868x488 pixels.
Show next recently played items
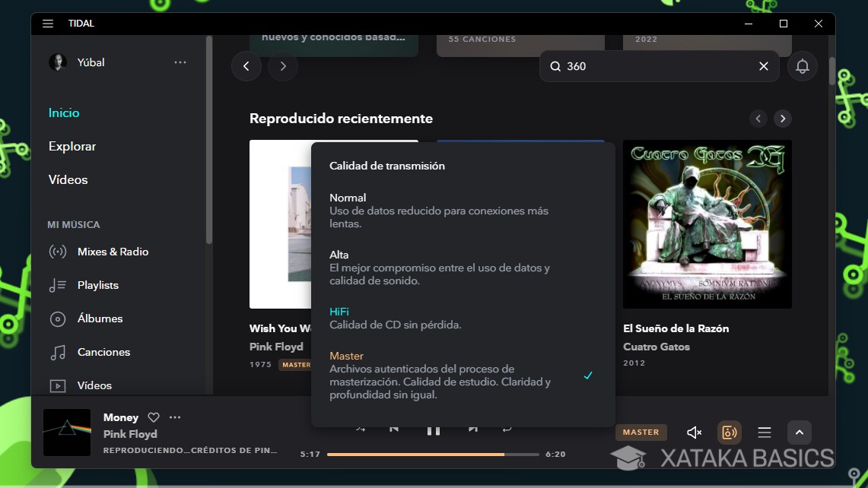783,118
